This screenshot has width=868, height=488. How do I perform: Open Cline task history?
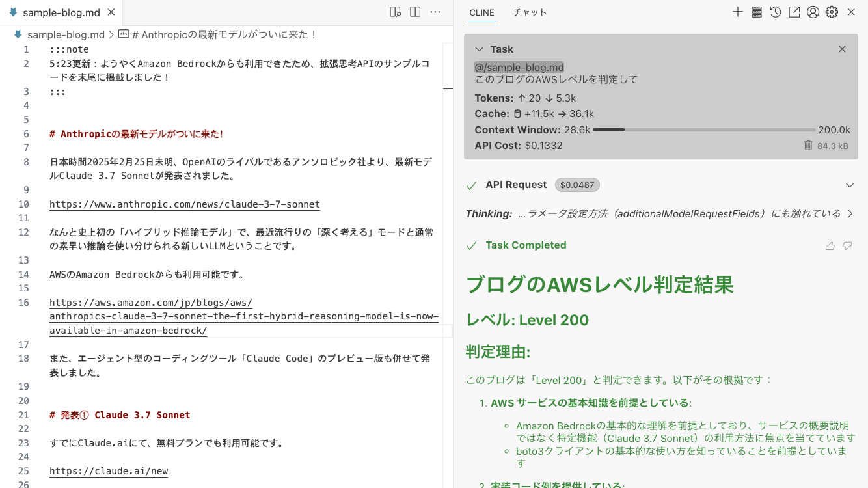coord(776,12)
